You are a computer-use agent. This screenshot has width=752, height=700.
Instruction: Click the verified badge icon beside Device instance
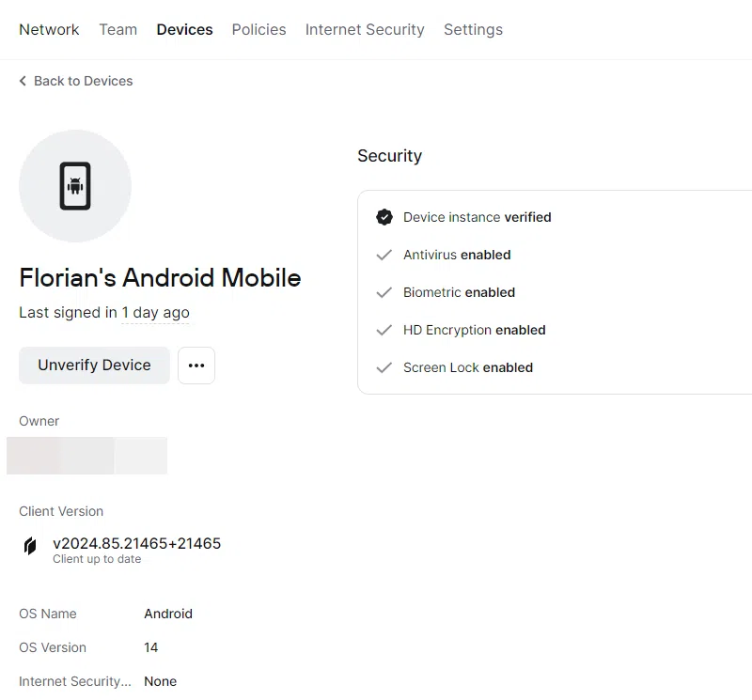pos(384,217)
